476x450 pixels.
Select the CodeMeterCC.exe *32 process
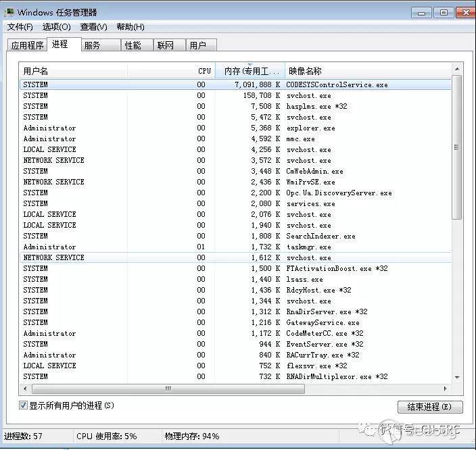235,333
